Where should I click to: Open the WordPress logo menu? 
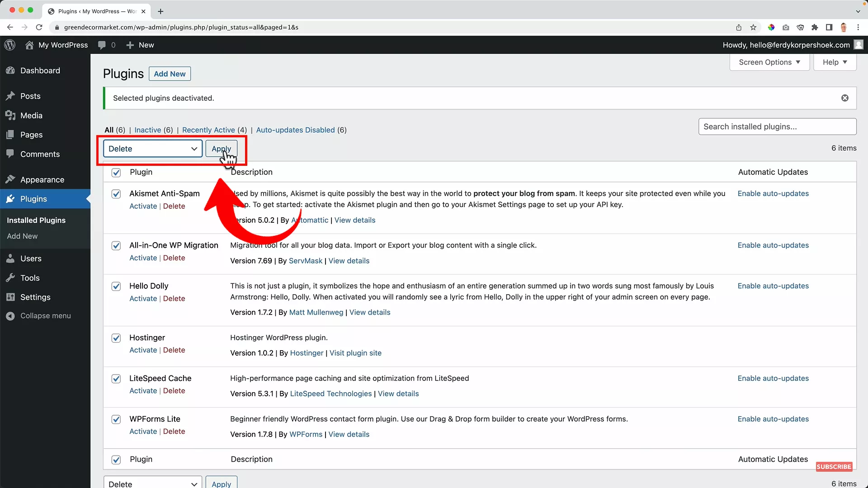(x=9, y=45)
